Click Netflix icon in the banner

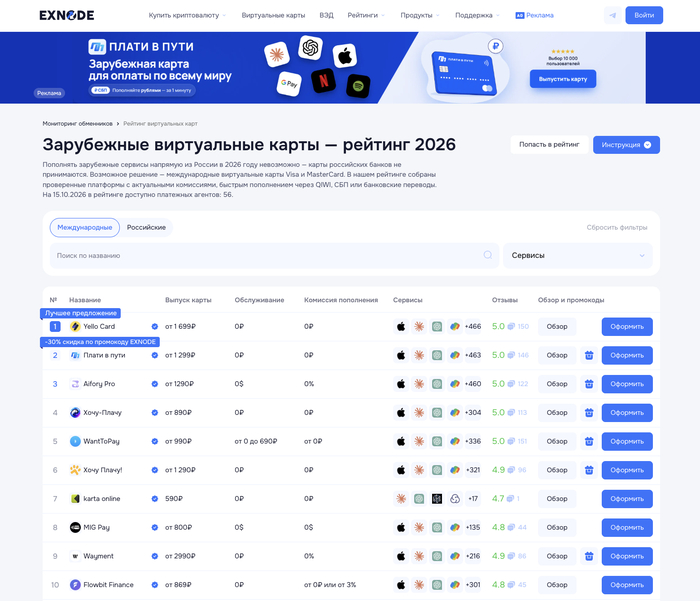(x=323, y=80)
